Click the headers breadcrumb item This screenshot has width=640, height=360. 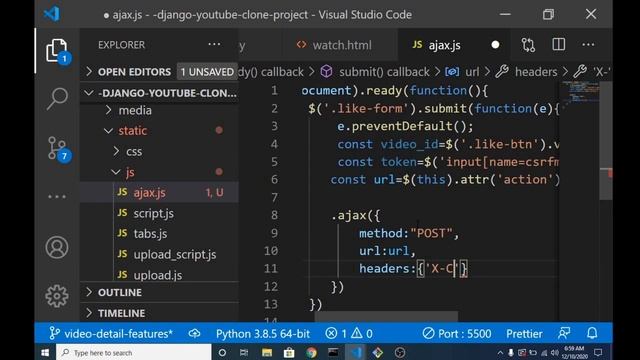click(536, 72)
